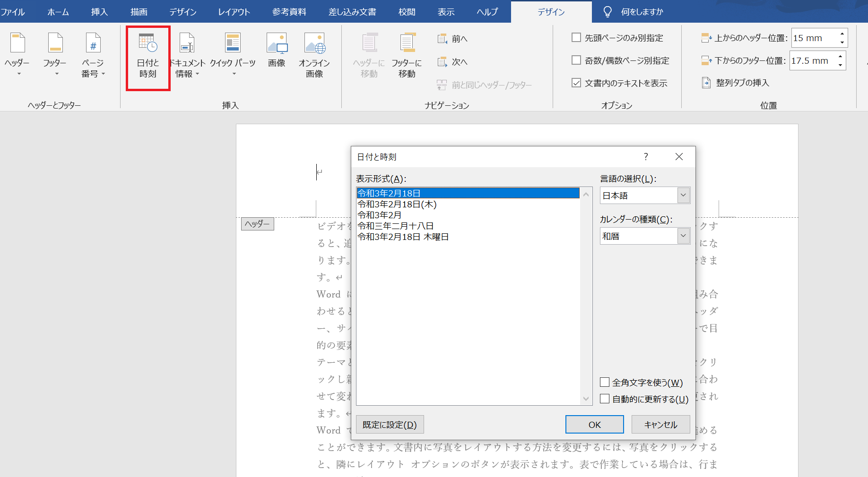Screen dimensions: 868x477
Task: Switch to the ホーム tab
Action: coord(58,12)
